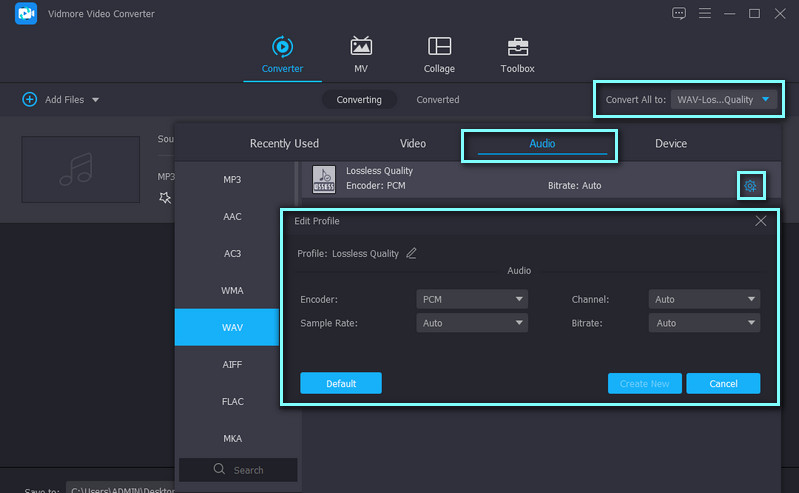Viewport: 799px width, 493px height.
Task: Open the Bitrate dropdown
Action: (x=704, y=323)
